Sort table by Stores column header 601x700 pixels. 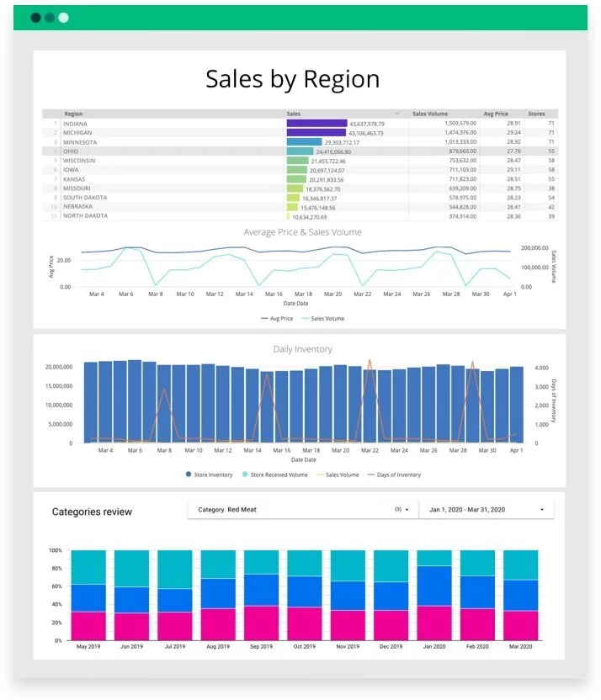(x=536, y=114)
